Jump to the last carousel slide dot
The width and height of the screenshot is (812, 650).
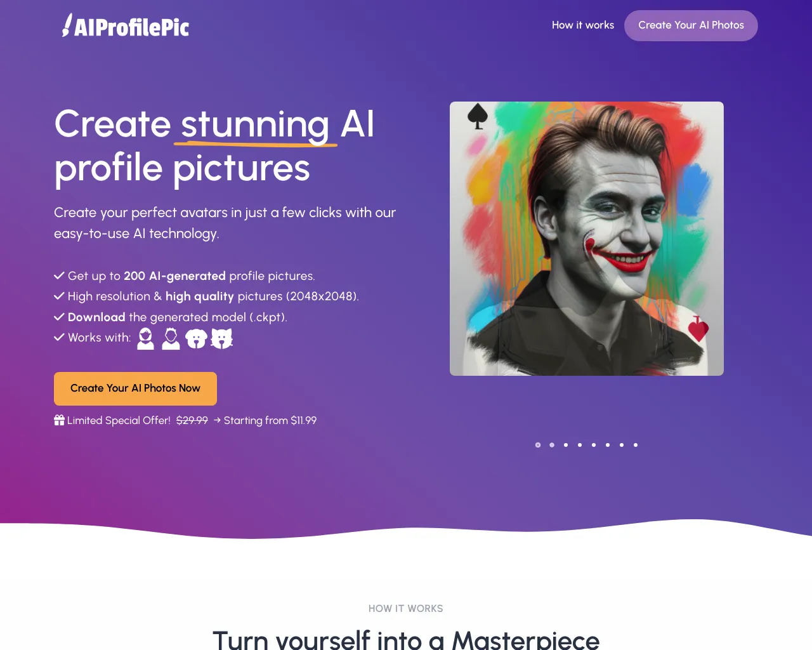[636, 445]
